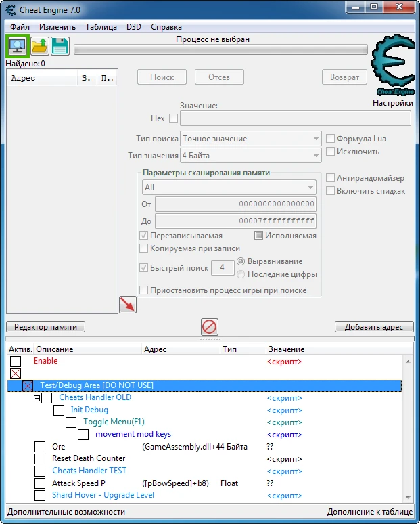The height and width of the screenshot is (524, 420).
Task: Open the D3D menu
Action: [x=133, y=27]
